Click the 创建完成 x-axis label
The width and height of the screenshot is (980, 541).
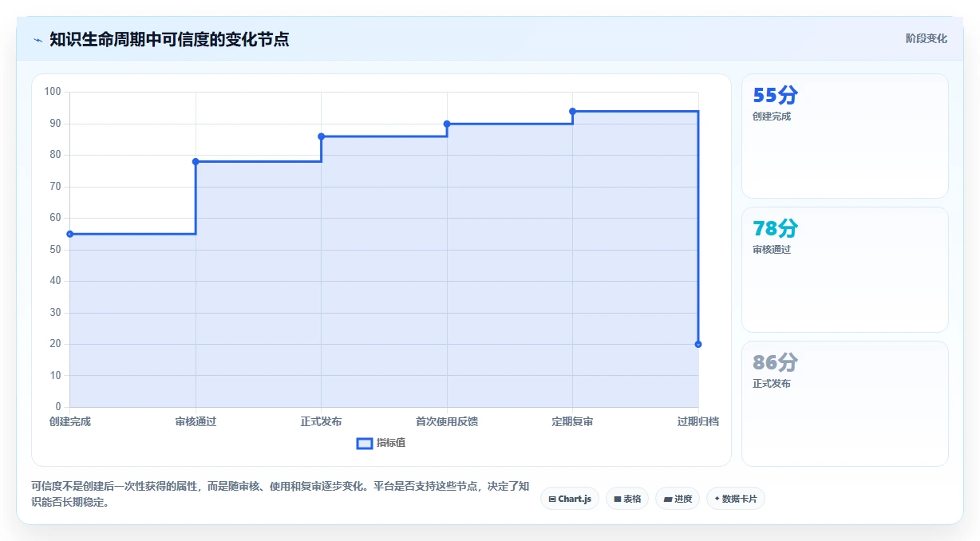[x=70, y=421]
